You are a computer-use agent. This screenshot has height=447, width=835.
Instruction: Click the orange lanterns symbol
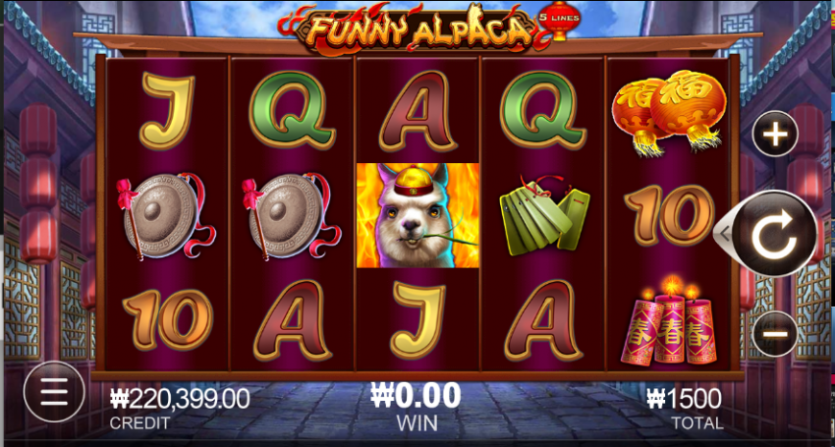pyautogui.click(x=669, y=112)
